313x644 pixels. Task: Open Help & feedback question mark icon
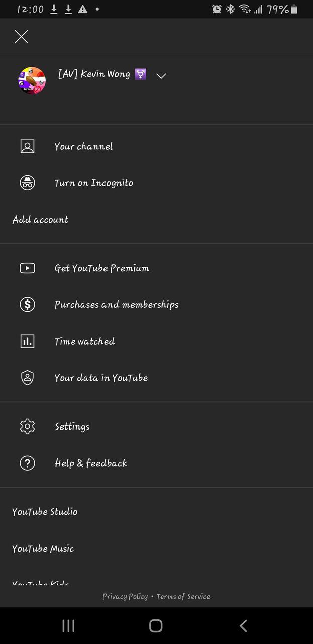pyautogui.click(x=27, y=463)
